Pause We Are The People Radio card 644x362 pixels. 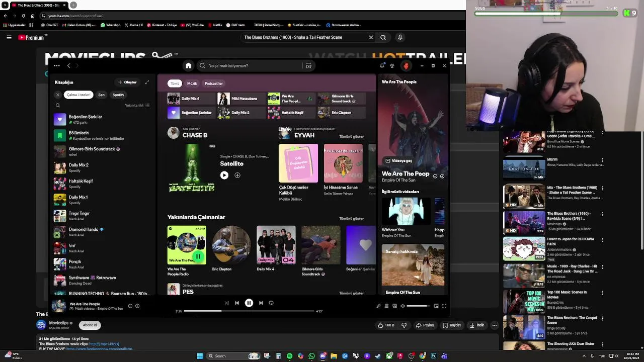click(x=198, y=256)
